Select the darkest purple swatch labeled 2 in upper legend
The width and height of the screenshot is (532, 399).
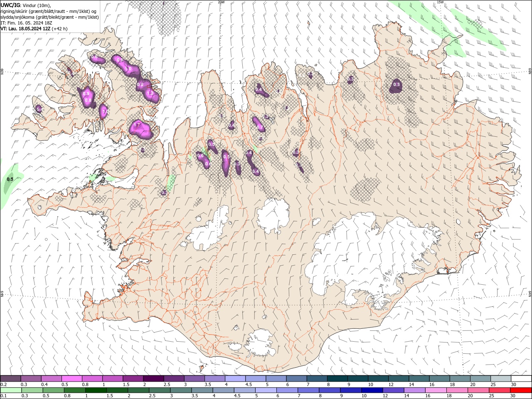pos(153,378)
